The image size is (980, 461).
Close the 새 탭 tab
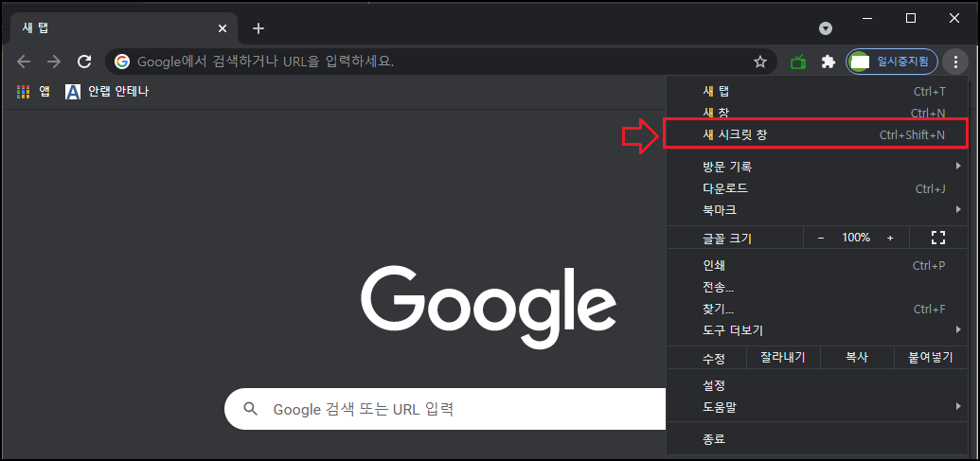coord(223,28)
